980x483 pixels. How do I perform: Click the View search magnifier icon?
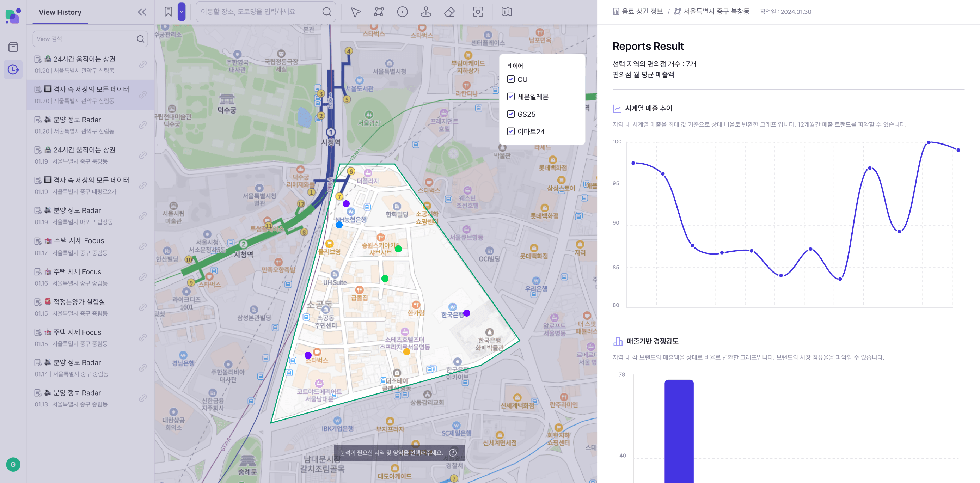click(x=140, y=39)
